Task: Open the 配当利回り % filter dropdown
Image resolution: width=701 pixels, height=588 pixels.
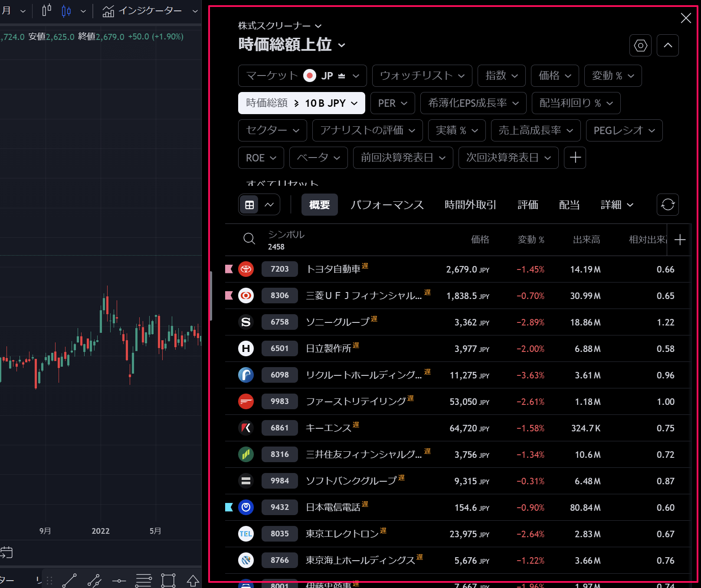Action: click(576, 103)
